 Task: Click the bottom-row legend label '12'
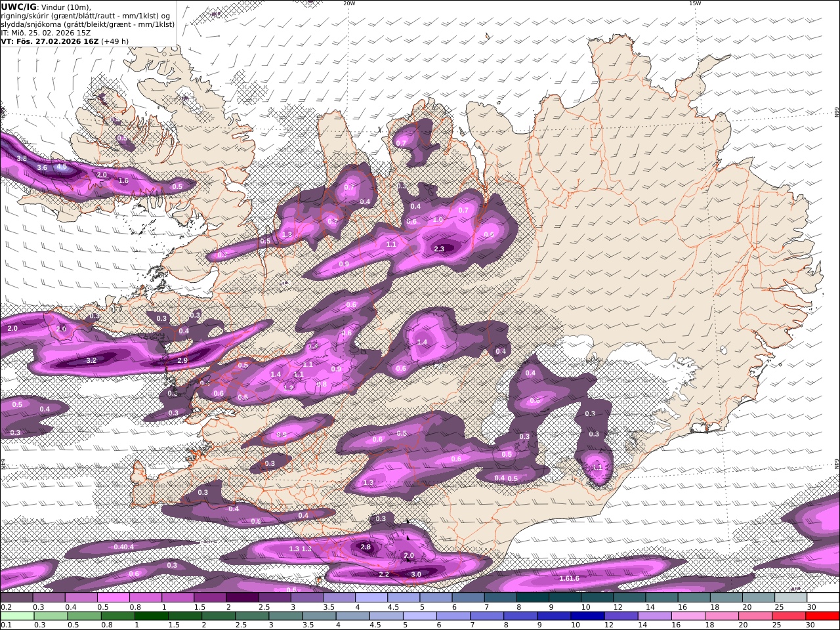tap(609, 625)
